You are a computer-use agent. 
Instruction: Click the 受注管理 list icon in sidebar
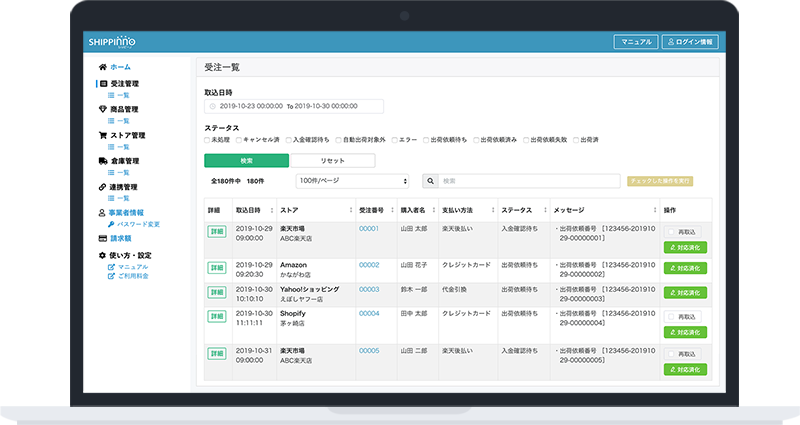(x=103, y=84)
